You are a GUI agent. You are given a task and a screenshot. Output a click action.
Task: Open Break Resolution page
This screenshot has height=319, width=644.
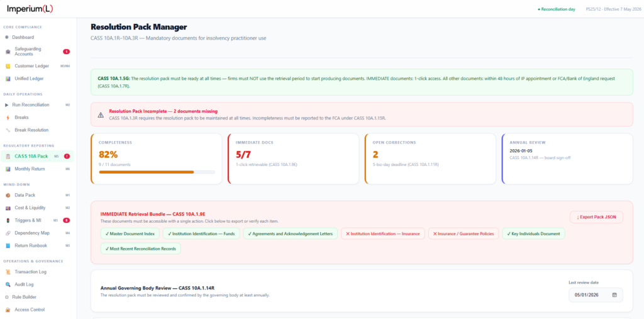click(x=38, y=130)
